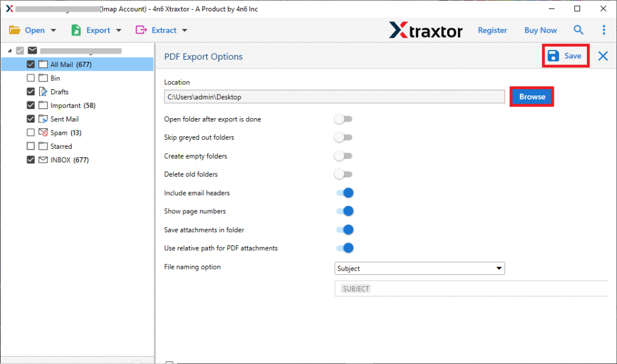Click the All Mail folder icon
Screen dimensions: 617x364
click(43, 64)
